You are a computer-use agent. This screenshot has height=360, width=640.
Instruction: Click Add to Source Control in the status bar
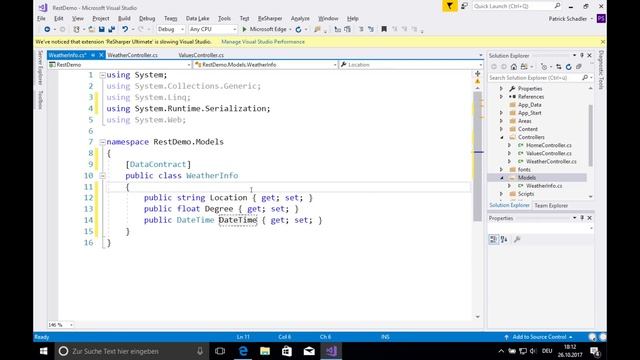coord(539,337)
